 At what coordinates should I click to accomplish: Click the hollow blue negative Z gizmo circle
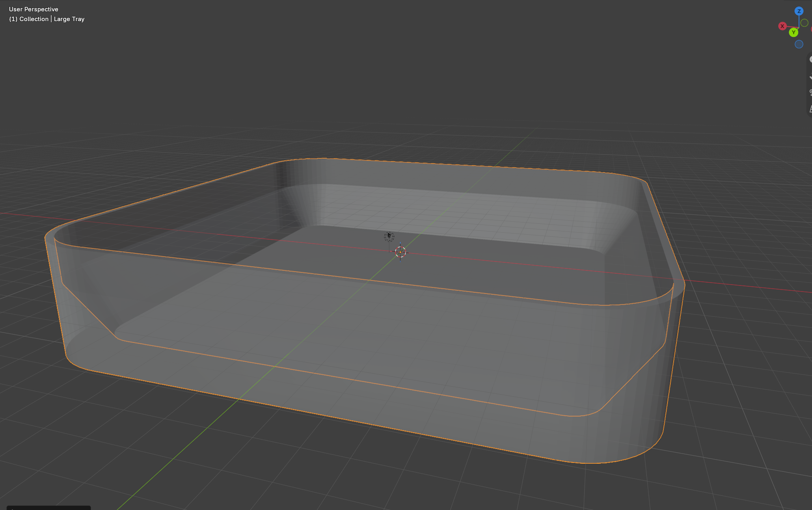point(799,44)
